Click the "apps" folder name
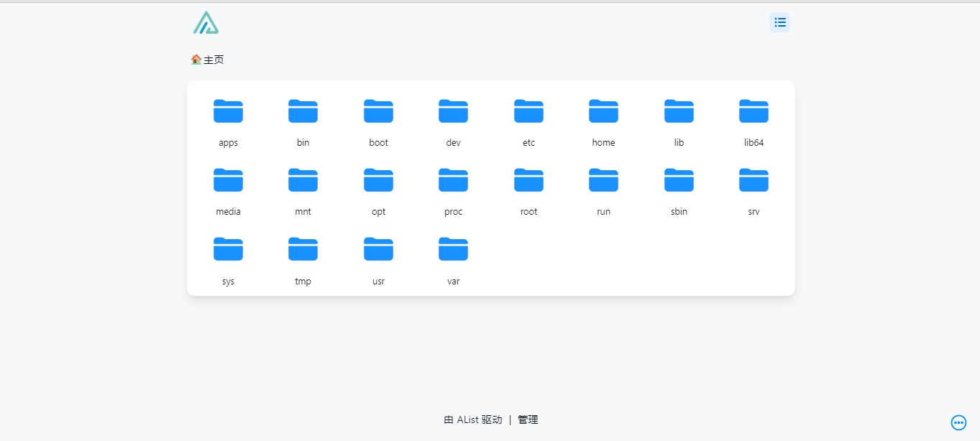 coord(228,143)
